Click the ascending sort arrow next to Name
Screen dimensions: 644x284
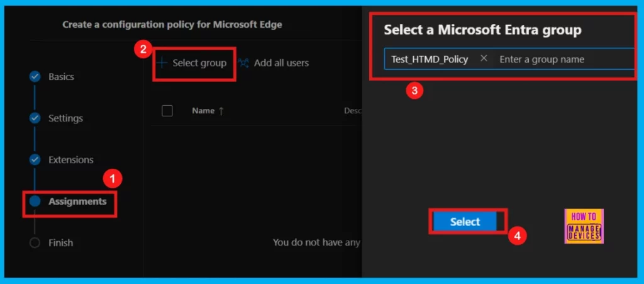(x=221, y=111)
